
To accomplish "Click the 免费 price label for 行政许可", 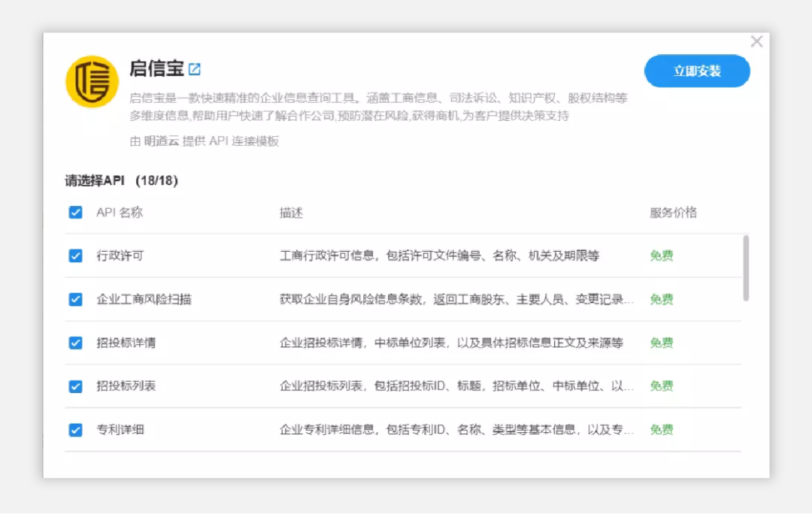I will click(662, 255).
